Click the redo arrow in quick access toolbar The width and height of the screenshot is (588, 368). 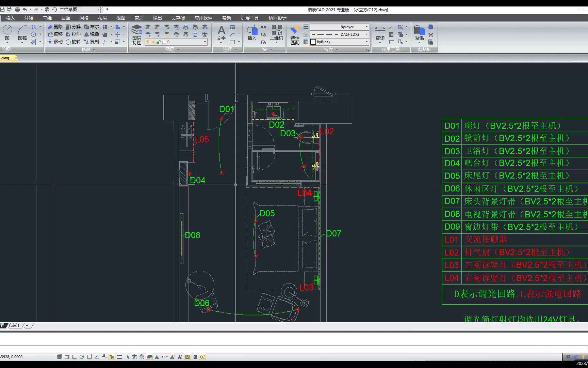[x=36, y=10]
